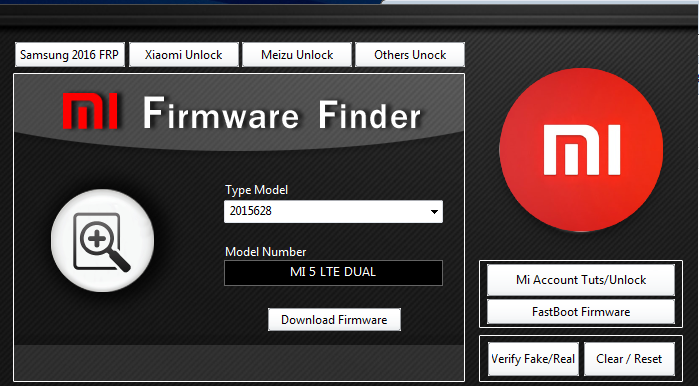Click Download Firmware button
699x386 pixels.
(334, 320)
